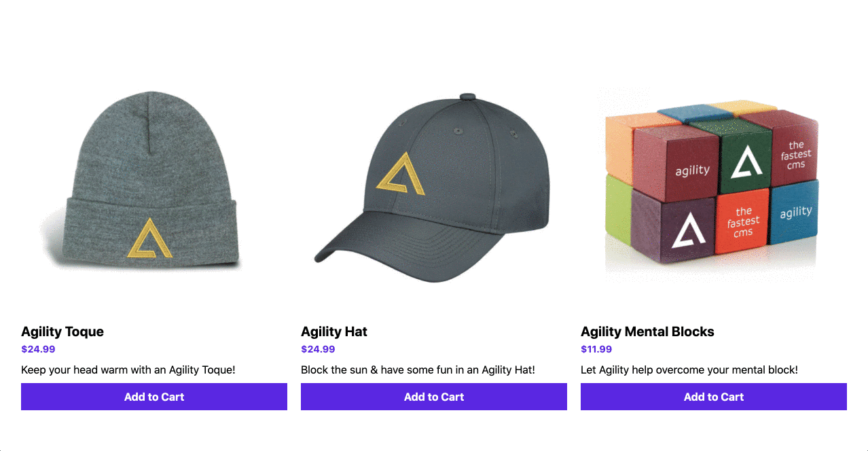Click the $11.99 price of Mental Blocks

596,349
